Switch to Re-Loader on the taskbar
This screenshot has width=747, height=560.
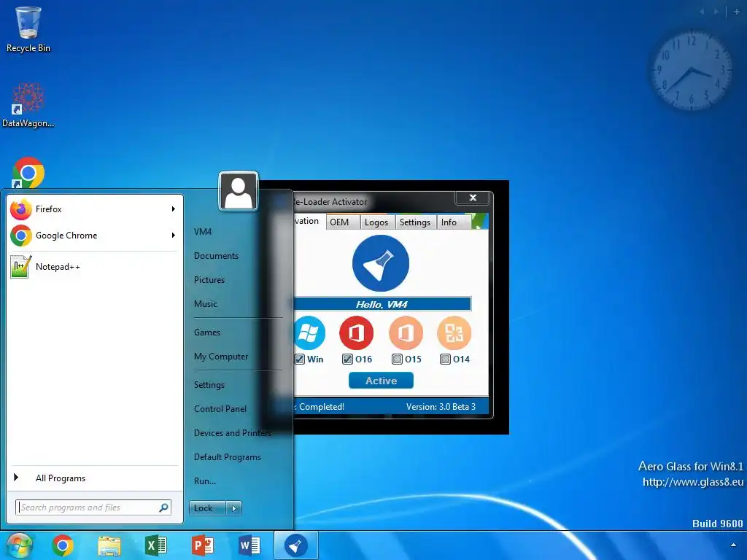coord(296,545)
